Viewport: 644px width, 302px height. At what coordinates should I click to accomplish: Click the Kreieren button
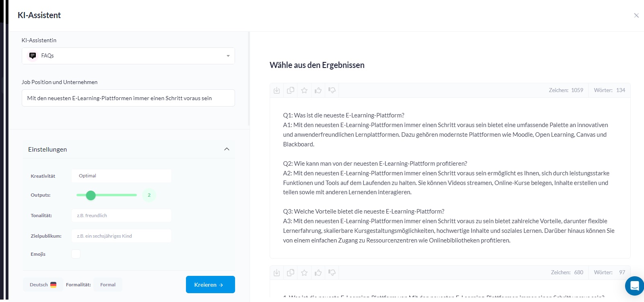click(x=211, y=285)
